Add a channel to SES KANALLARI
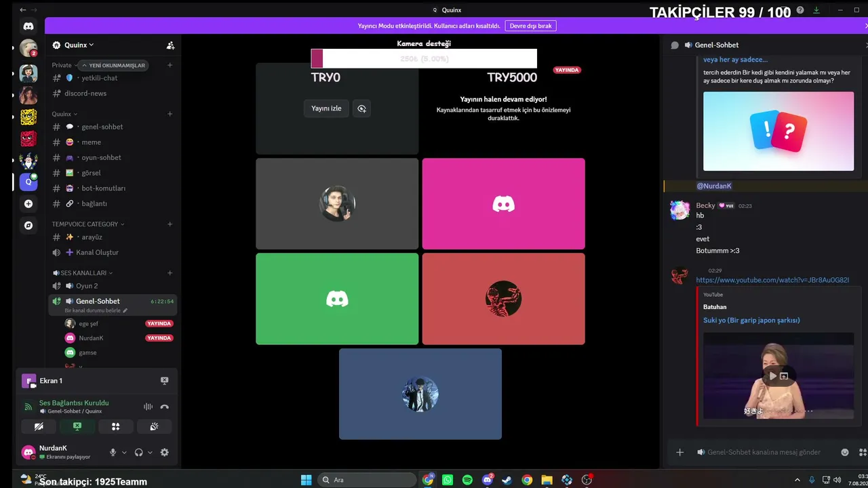868x488 pixels. tap(170, 272)
